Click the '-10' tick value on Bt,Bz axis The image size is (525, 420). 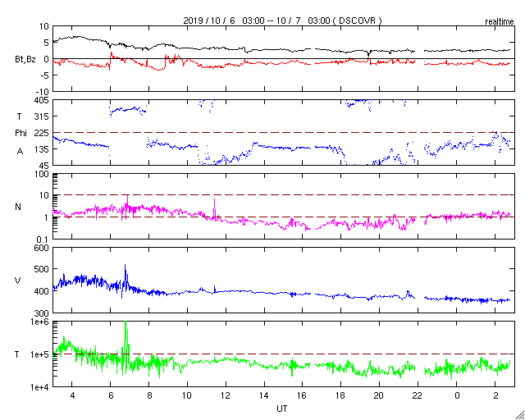42,91
